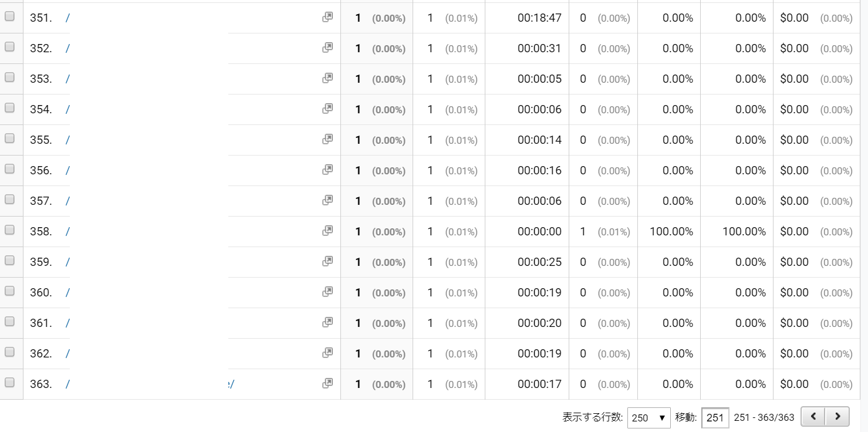Screen dimensions: 868x432
Task: Open row 357 page via popup icon
Action: tap(327, 201)
